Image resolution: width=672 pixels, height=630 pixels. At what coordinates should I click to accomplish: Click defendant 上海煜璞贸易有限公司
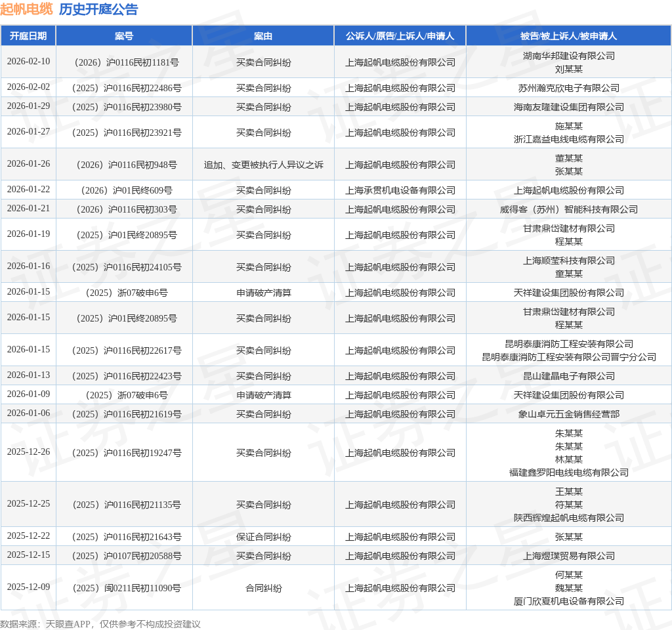569,556
